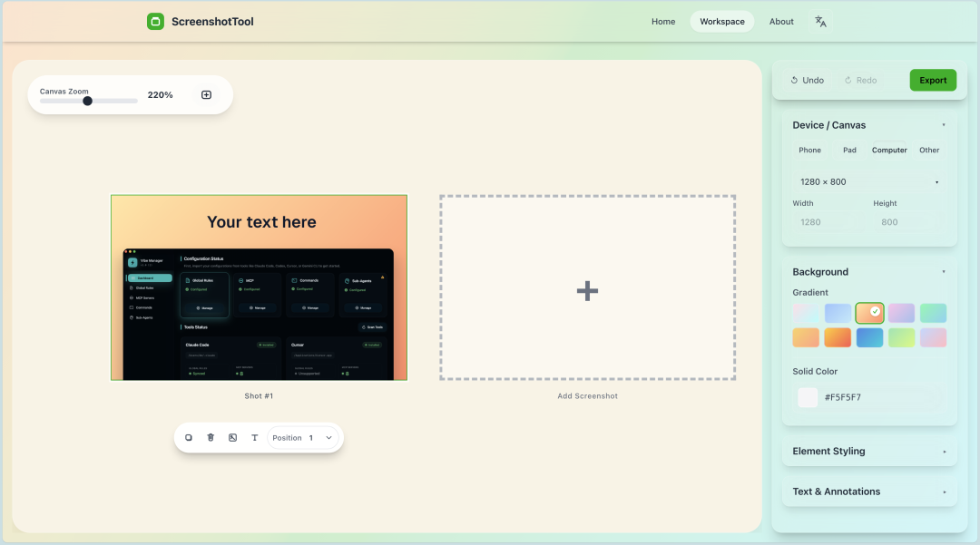Select the Other device type
The image size is (980, 545).
pos(929,151)
